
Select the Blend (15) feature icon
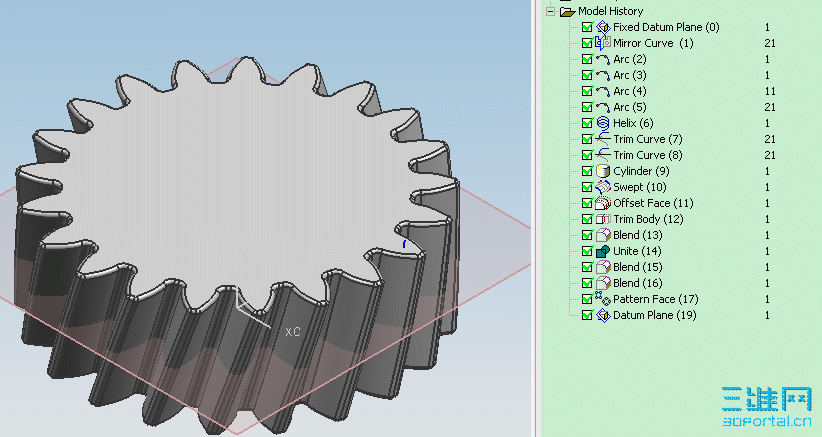point(603,267)
